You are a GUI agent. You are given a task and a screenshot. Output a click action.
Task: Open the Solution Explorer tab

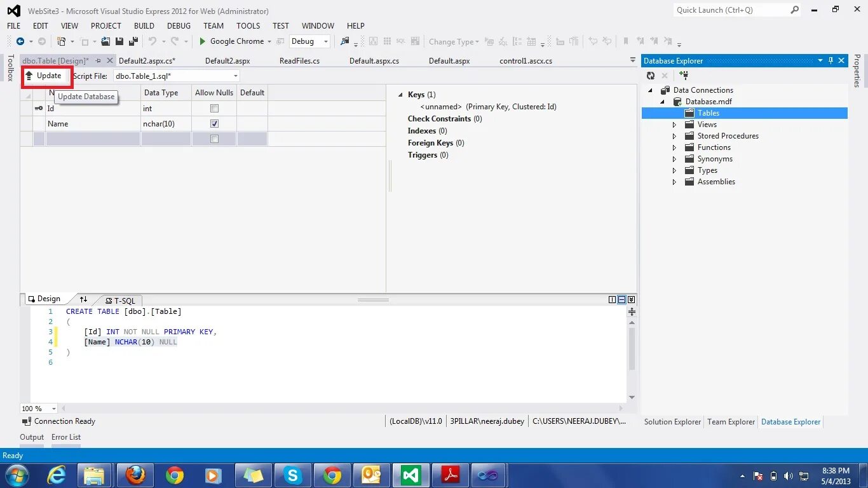tap(672, 422)
